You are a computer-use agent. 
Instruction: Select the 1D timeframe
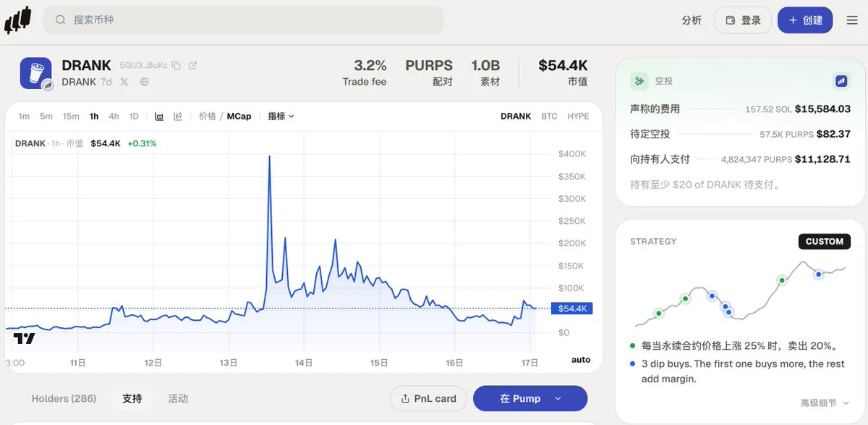tap(134, 116)
